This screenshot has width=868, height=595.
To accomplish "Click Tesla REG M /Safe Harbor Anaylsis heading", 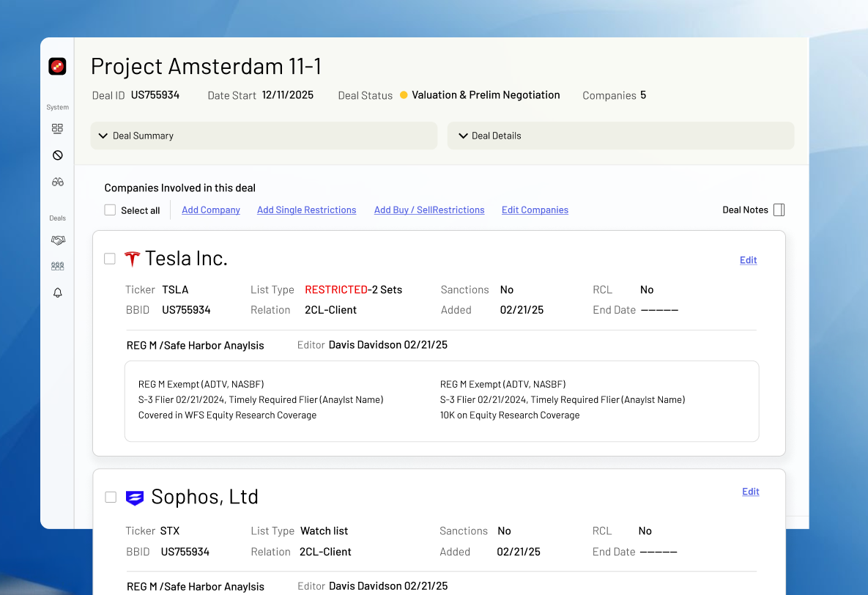I will pos(195,345).
